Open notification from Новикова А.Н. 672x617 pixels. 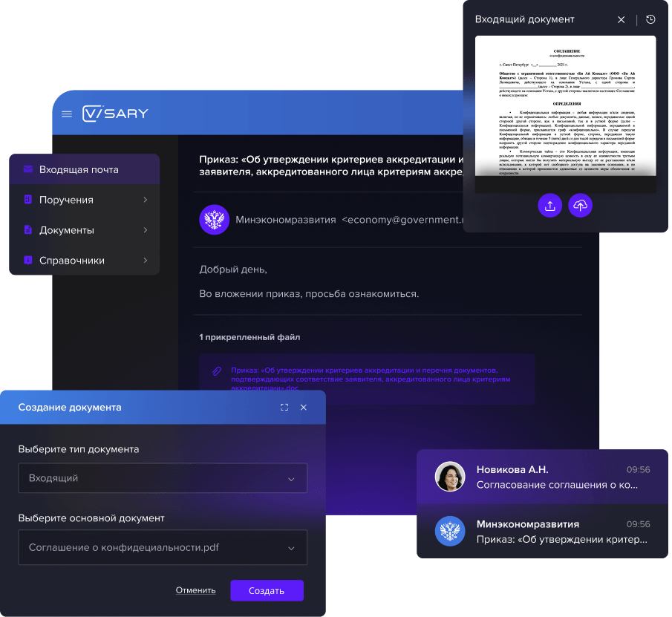pyautogui.click(x=542, y=477)
